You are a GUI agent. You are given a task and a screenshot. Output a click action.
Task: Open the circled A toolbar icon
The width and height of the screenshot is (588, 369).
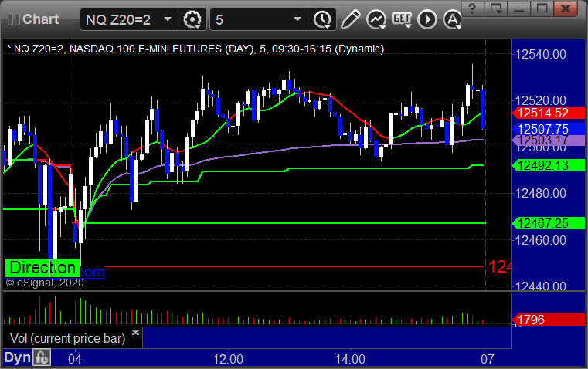point(452,19)
